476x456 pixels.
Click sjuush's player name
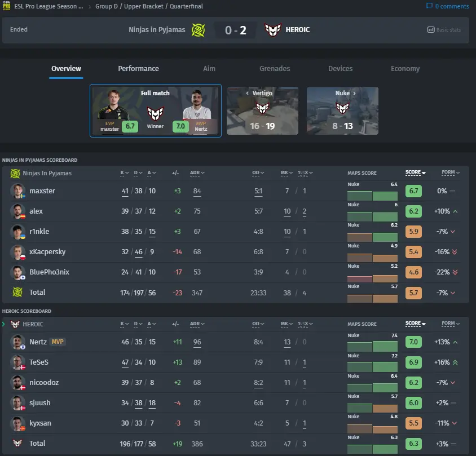tap(40, 403)
